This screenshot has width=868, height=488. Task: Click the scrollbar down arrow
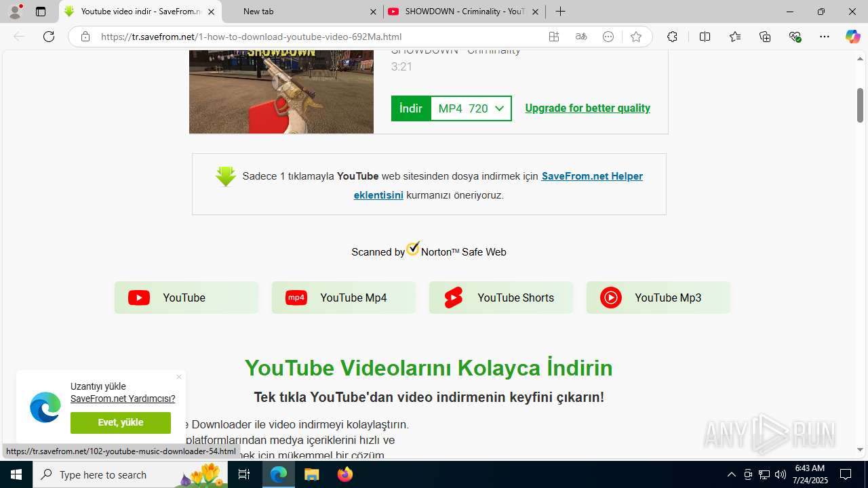860,449
